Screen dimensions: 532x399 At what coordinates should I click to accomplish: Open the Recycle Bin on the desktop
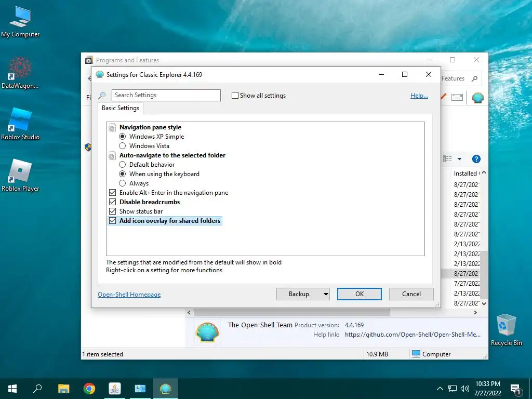506,329
